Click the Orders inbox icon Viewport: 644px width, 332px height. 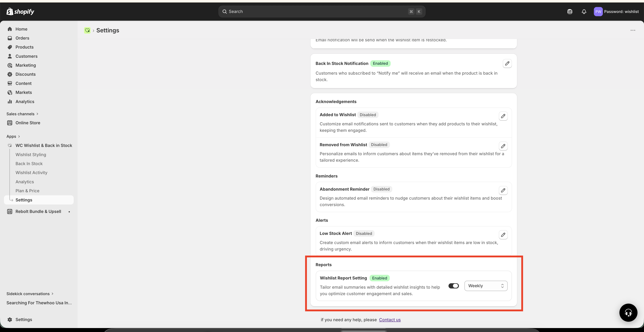click(10, 38)
